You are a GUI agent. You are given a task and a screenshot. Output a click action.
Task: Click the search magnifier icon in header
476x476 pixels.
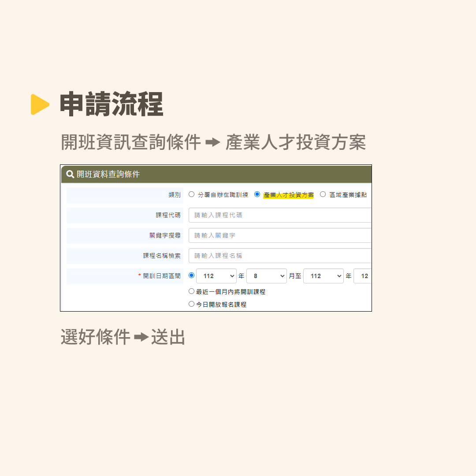click(x=70, y=174)
